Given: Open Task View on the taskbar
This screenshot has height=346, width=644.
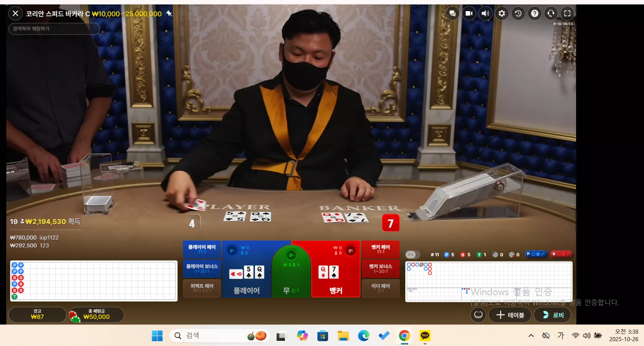Looking at the screenshot, I should tap(281, 336).
